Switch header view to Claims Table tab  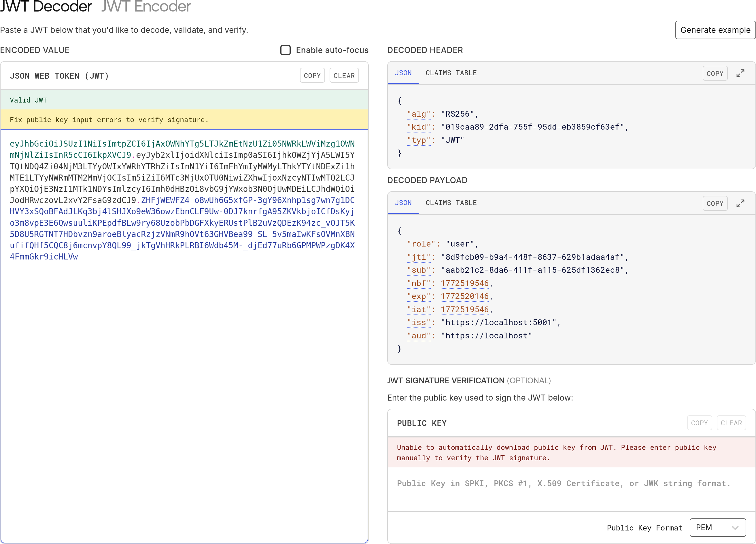click(451, 73)
